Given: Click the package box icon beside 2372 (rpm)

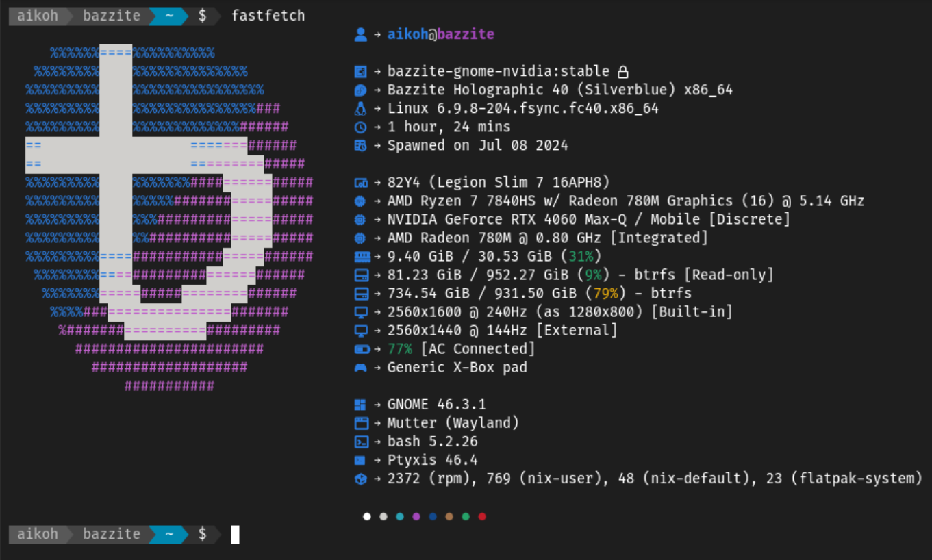Looking at the screenshot, I should click(x=361, y=479).
